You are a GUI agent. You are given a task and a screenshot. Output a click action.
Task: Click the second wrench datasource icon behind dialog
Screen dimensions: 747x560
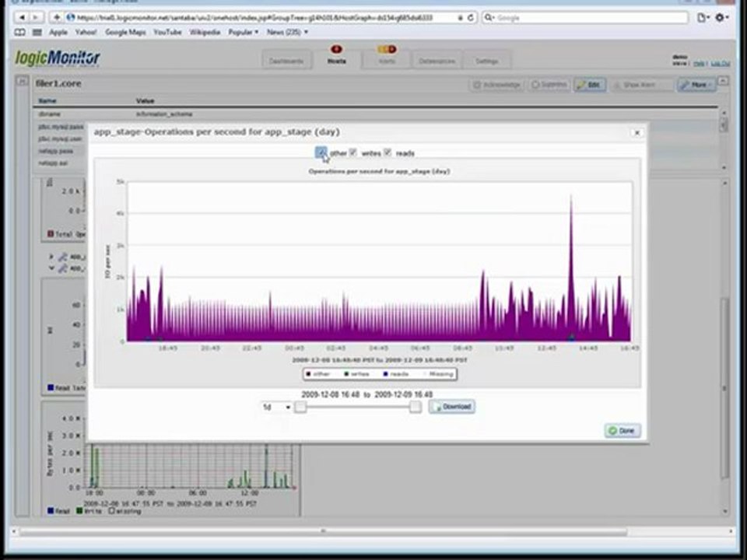pos(63,269)
